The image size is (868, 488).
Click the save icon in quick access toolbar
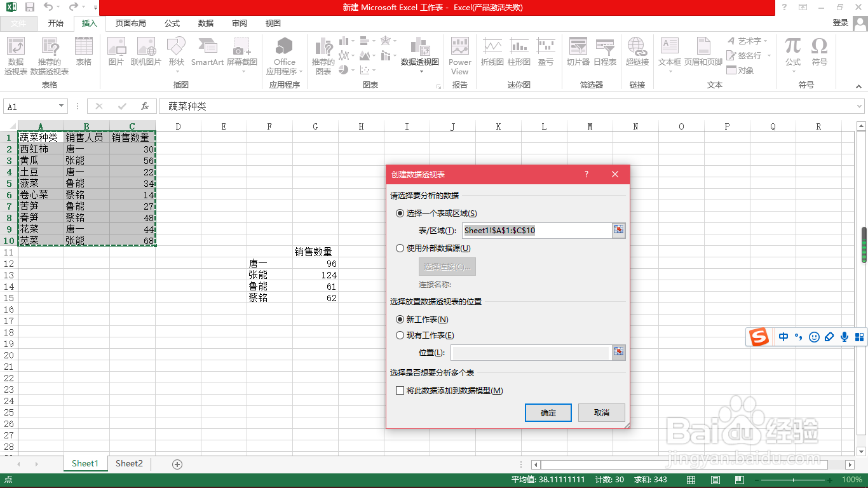[30, 8]
